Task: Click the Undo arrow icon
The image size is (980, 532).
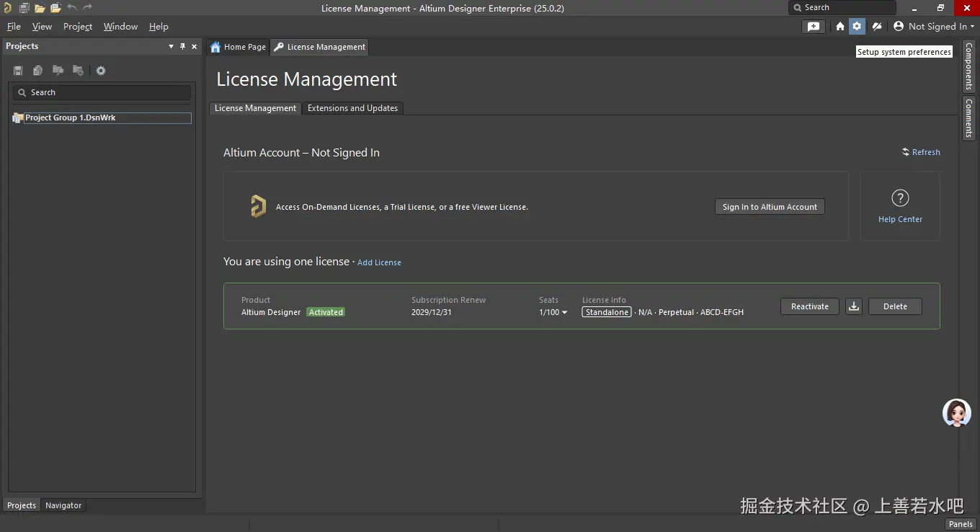Action: (x=71, y=8)
